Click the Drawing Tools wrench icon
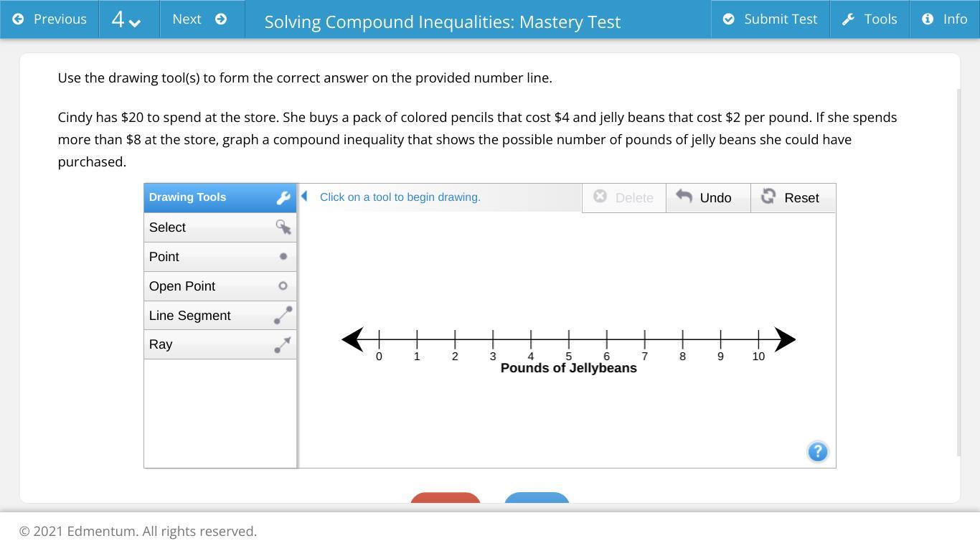The height and width of the screenshot is (551, 980). pyautogui.click(x=283, y=198)
